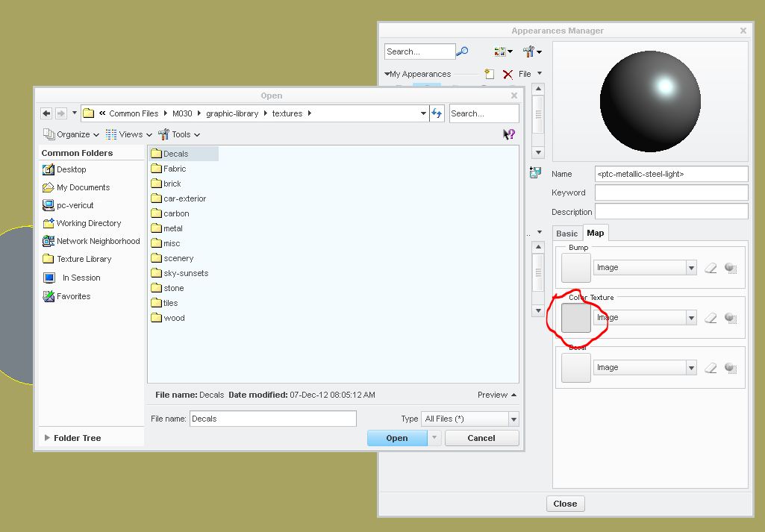Click the forward navigation arrow in Open dialog
Screen dimensions: 765x532
tap(61, 113)
